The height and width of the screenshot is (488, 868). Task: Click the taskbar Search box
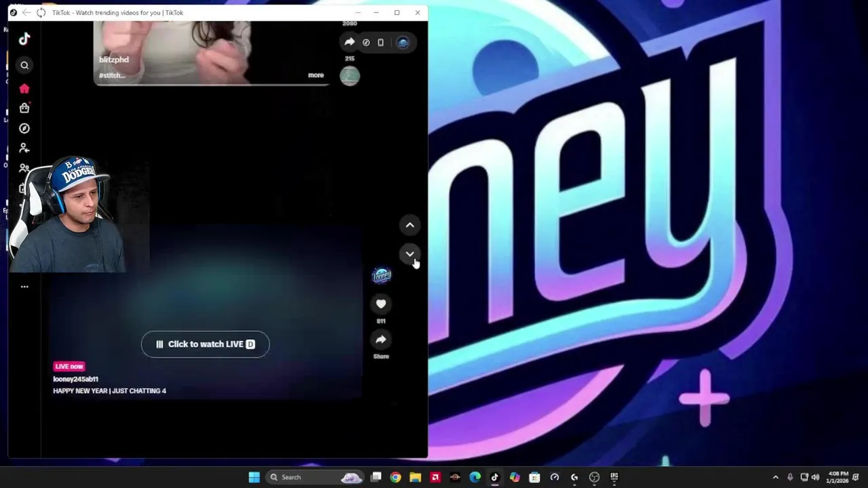pos(315,477)
